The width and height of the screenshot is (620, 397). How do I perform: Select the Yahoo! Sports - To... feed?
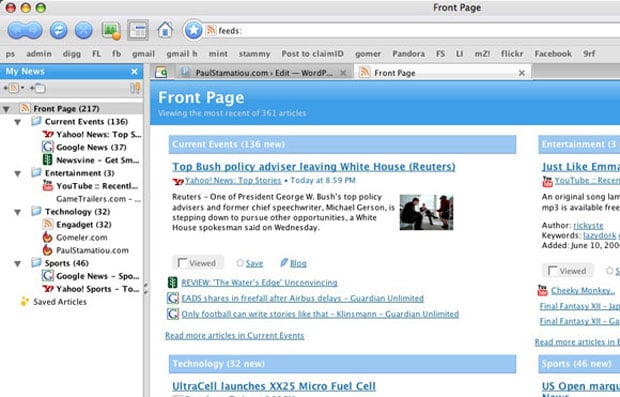91,289
